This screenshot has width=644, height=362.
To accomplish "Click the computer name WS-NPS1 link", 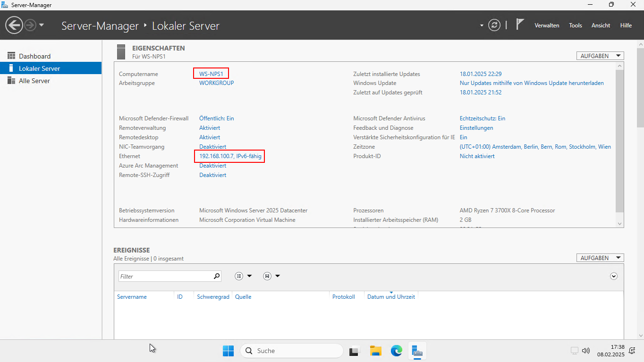I will coord(211,74).
